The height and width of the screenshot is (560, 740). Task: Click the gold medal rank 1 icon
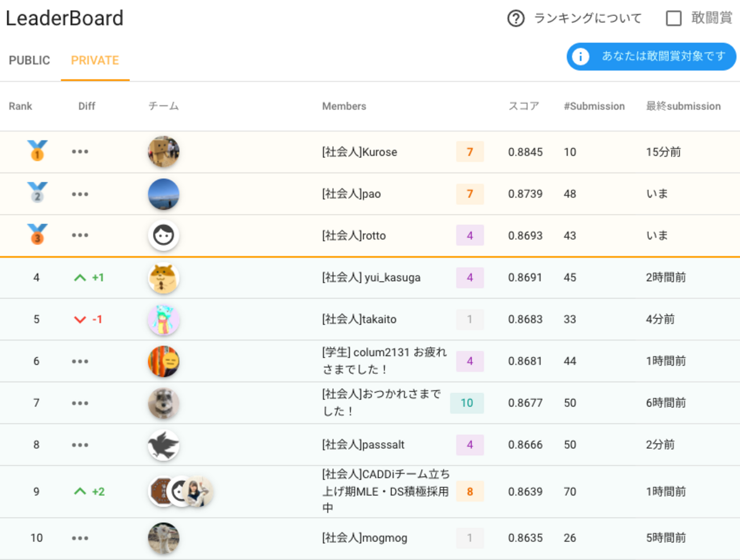point(37,151)
